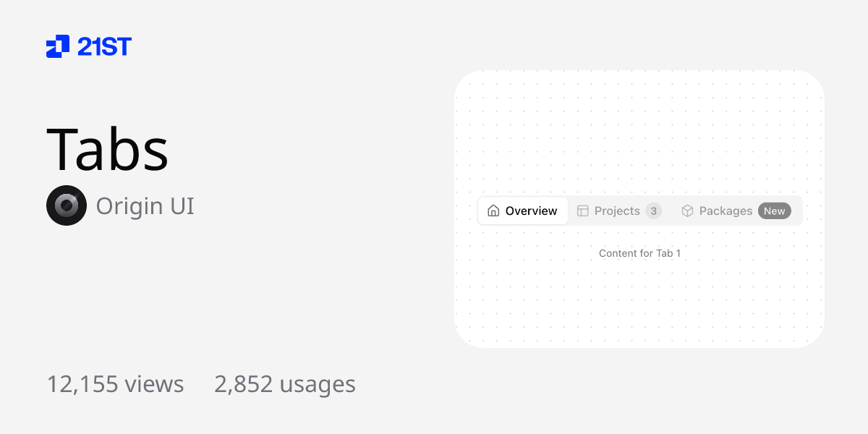Image resolution: width=868 pixels, height=434 pixels.
Task: Click the 12,155 views counter
Action: (x=115, y=384)
